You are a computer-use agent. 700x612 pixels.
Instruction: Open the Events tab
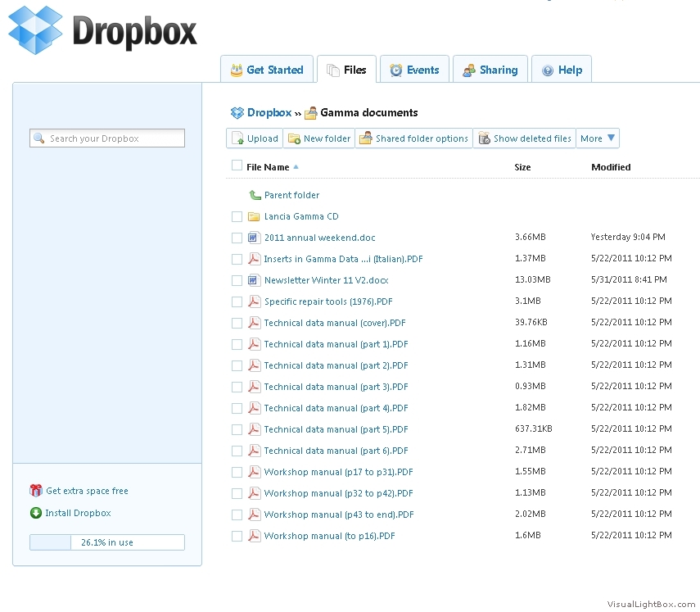click(x=414, y=70)
